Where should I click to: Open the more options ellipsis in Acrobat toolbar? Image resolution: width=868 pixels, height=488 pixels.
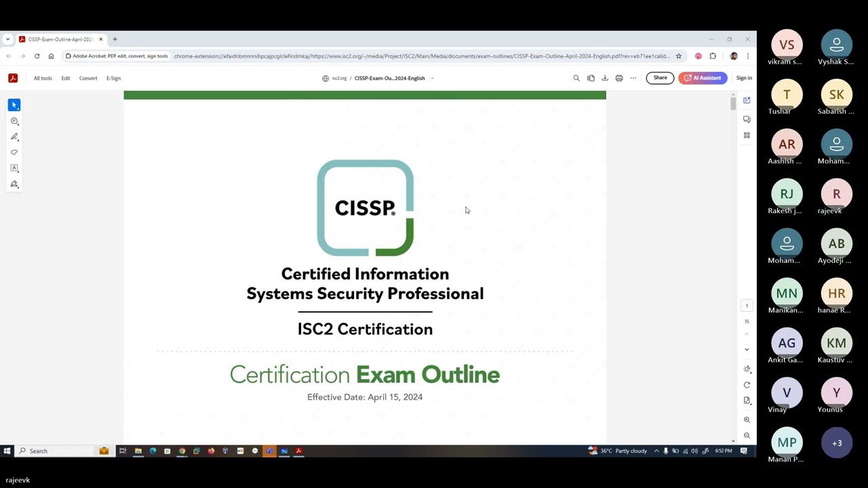pos(633,78)
